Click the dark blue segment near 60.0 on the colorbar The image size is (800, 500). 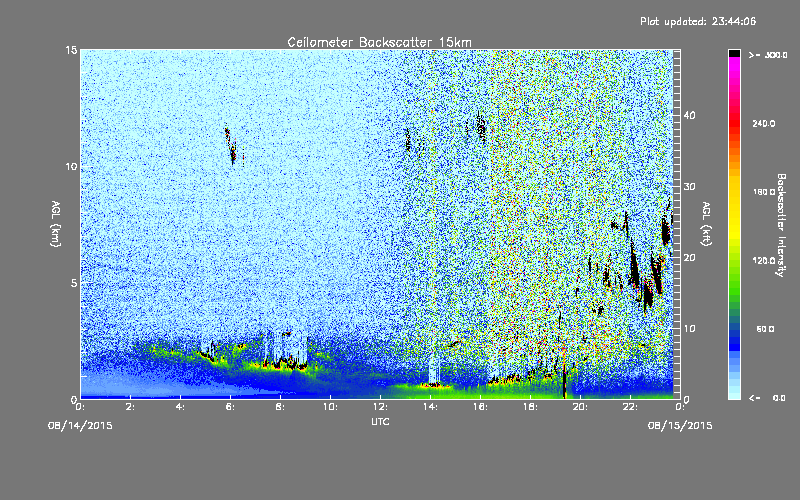point(734,336)
